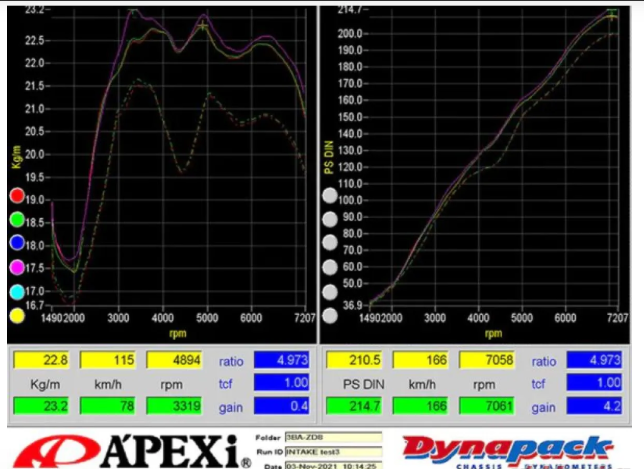Click the Date field showing 03-Nov-2021

tap(334, 466)
